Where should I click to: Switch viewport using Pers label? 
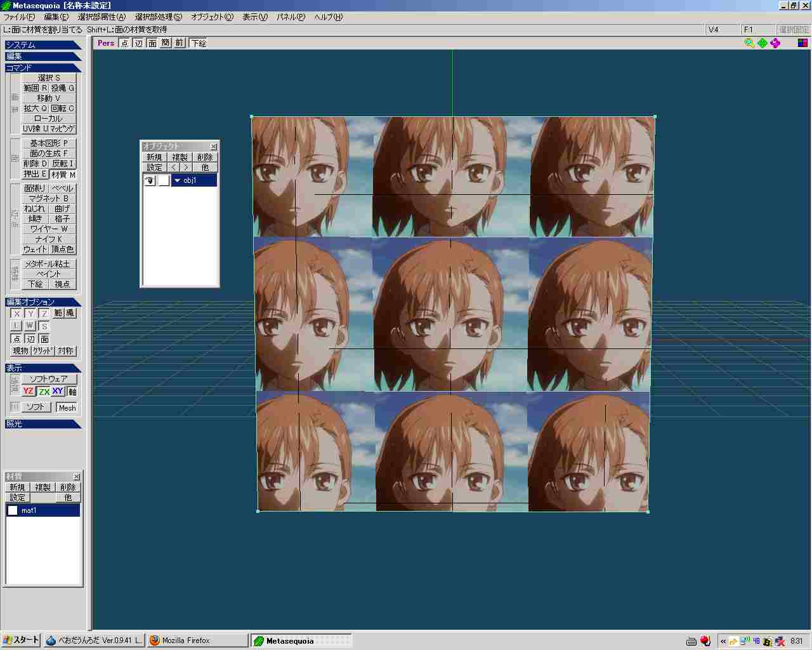click(x=106, y=43)
